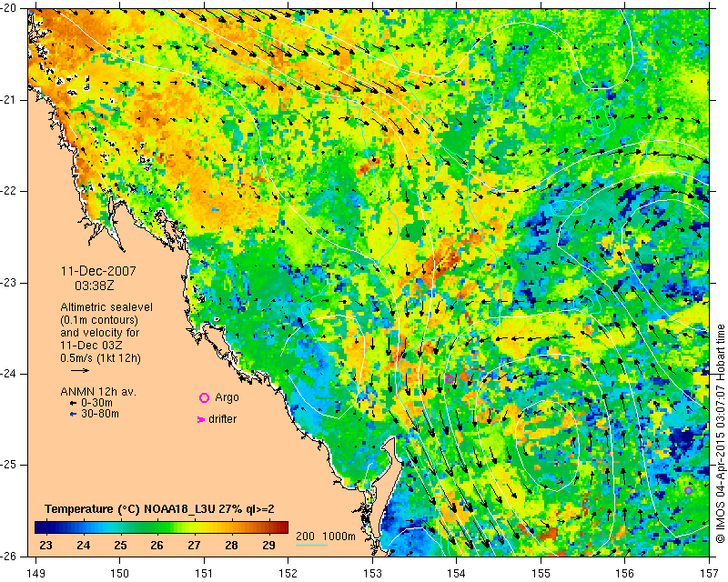Click the 'drifter' legend word
The height and width of the screenshot is (582, 728).
pos(222,419)
